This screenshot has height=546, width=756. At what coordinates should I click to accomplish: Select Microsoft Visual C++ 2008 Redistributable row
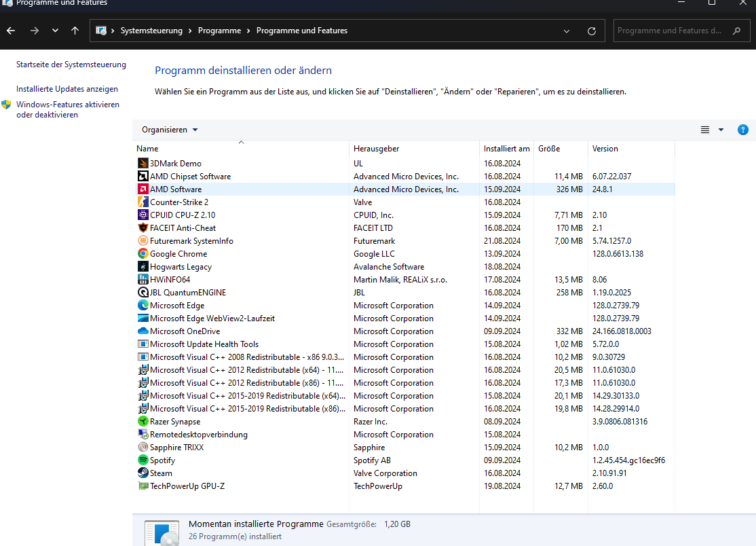404,357
